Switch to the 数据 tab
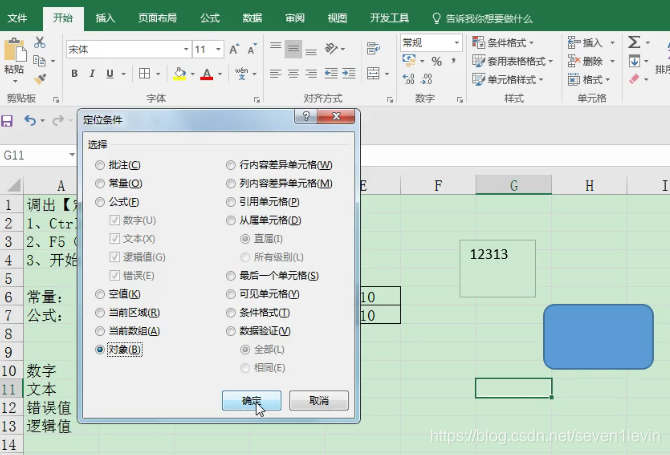This screenshot has height=455, width=670. click(x=252, y=18)
